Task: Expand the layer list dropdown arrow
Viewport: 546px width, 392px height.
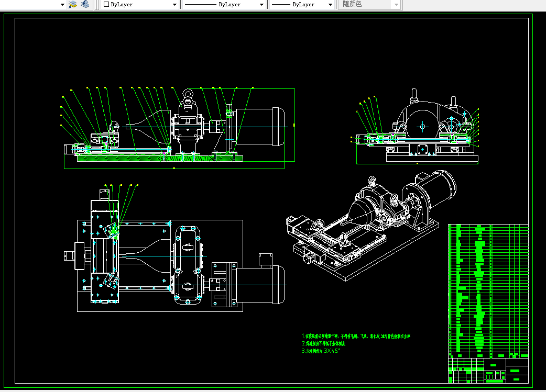Action: (62, 4)
